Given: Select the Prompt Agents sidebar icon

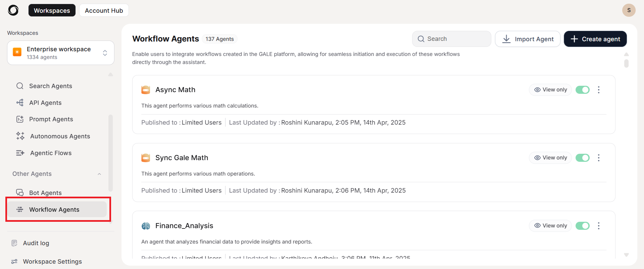Looking at the screenshot, I should click(20, 119).
